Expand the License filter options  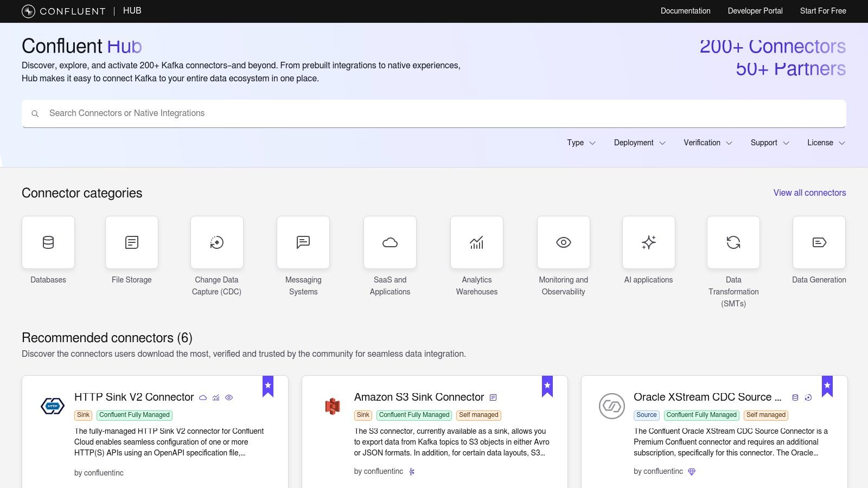point(825,143)
